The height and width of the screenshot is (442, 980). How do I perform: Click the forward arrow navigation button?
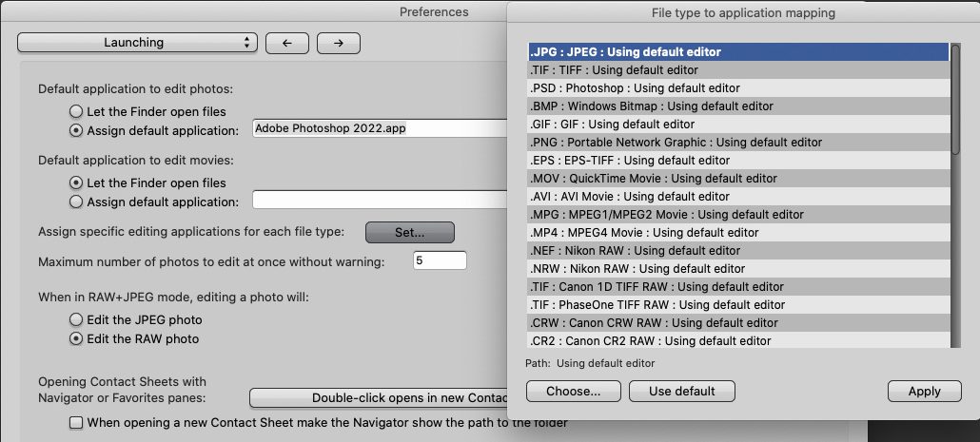tap(338, 43)
